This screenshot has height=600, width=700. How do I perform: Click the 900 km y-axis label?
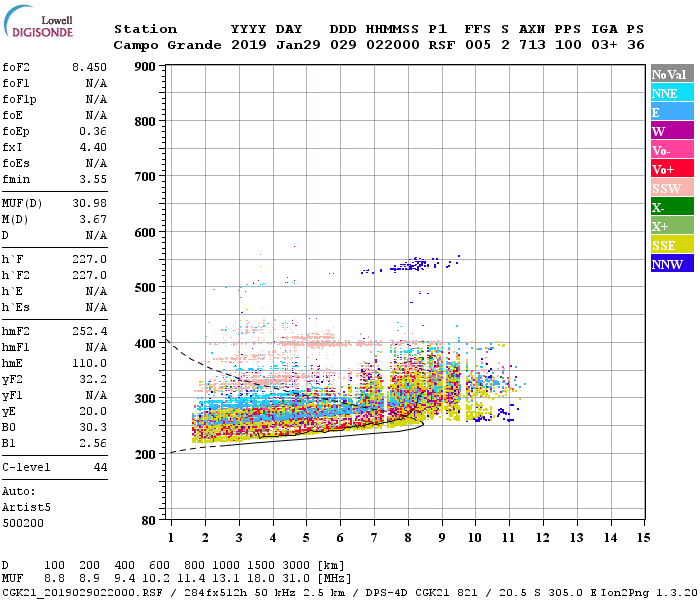[145, 67]
